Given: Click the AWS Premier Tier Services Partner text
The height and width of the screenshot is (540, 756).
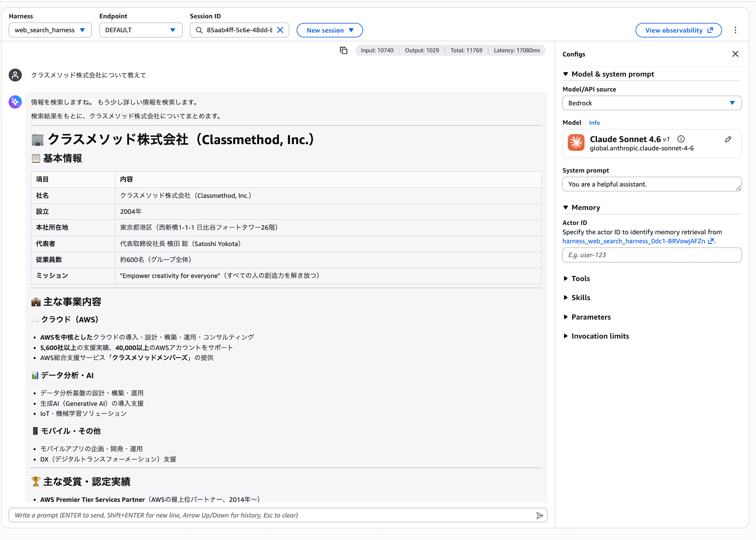Looking at the screenshot, I should point(93,500).
